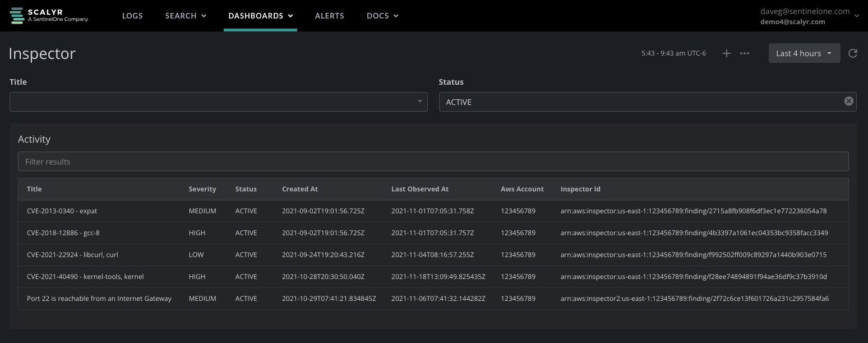This screenshot has width=868, height=343.
Task: Refresh the dashboard with reload icon
Action: 852,53
